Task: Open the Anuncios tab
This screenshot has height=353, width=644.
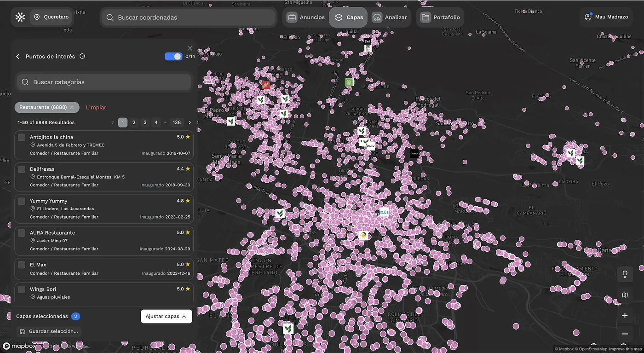Action: 306,17
